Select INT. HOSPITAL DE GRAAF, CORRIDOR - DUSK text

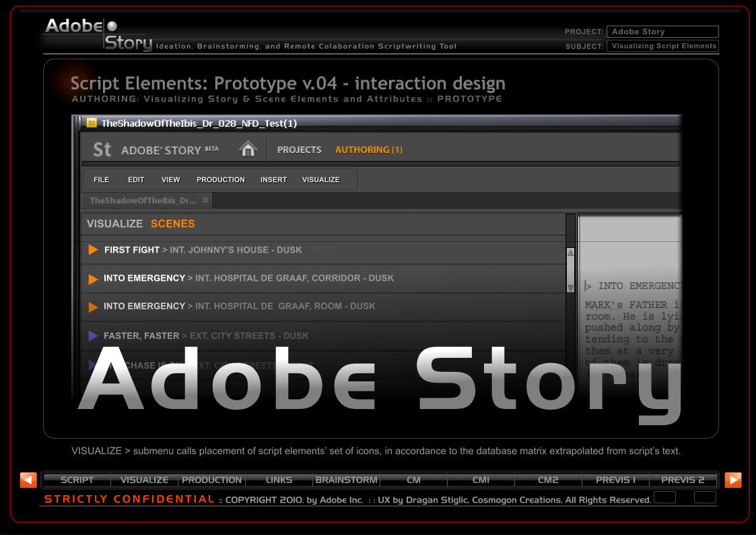point(294,278)
